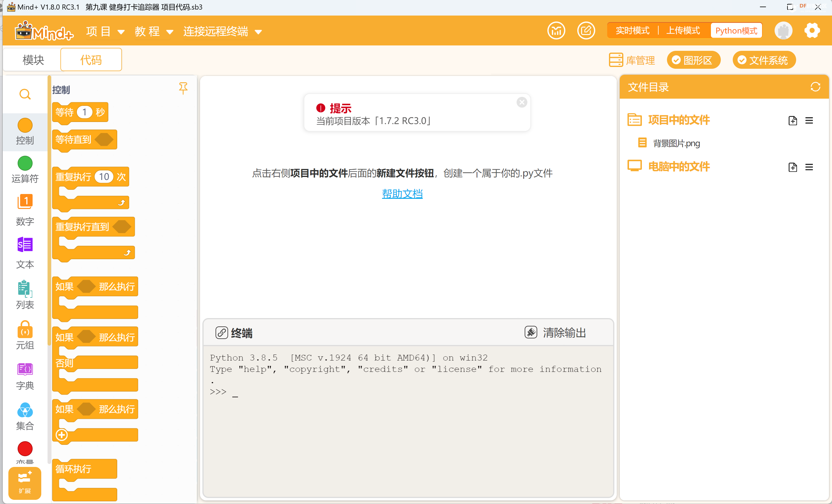Open the 列表 (List) block category
This screenshot has width=832, height=504.
pos(25,294)
